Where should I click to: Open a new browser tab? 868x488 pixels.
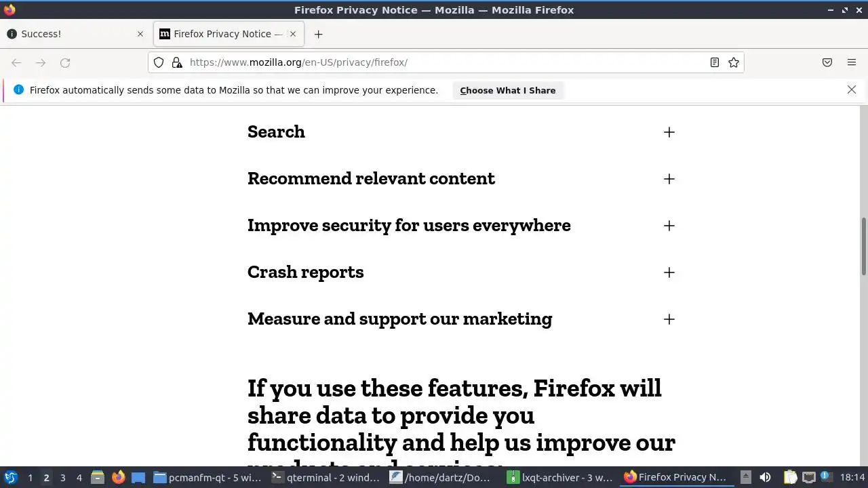318,34
